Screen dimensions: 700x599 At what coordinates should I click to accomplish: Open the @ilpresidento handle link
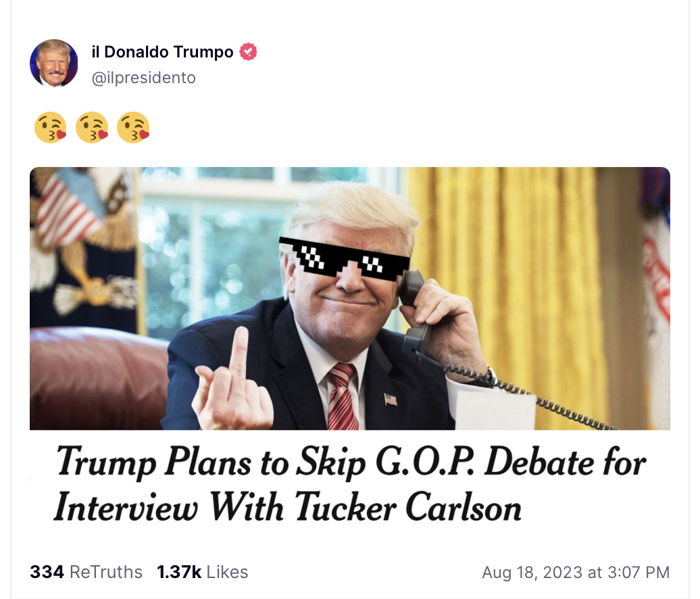point(144,78)
